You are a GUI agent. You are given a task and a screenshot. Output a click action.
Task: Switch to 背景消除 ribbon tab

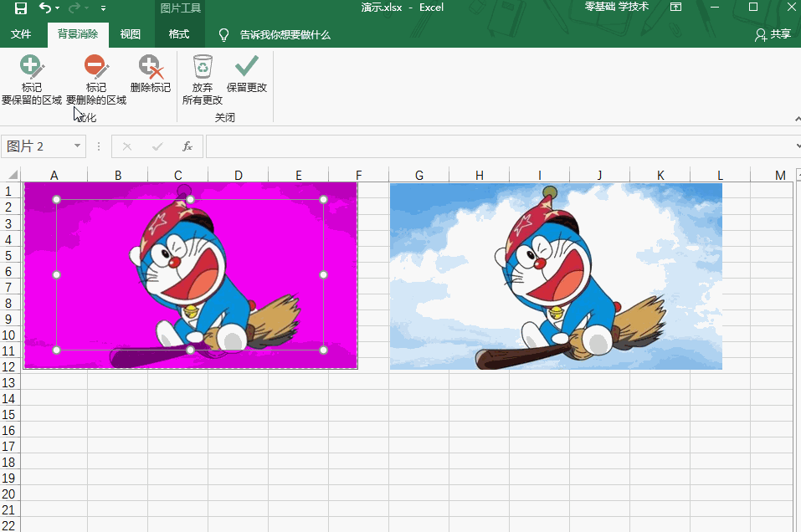coord(78,34)
